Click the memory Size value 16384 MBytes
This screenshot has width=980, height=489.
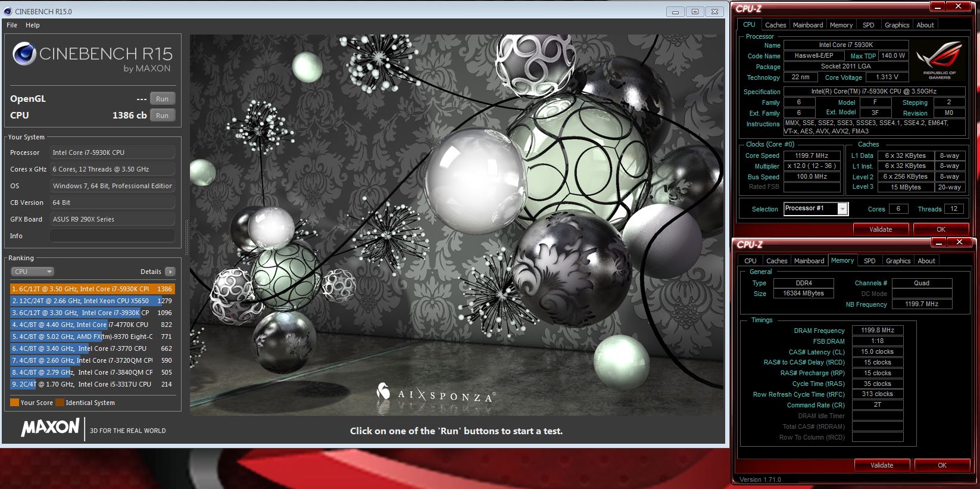804,293
